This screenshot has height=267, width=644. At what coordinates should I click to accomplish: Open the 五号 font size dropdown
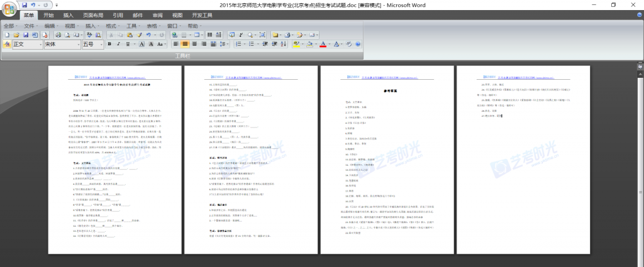[x=100, y=45]
